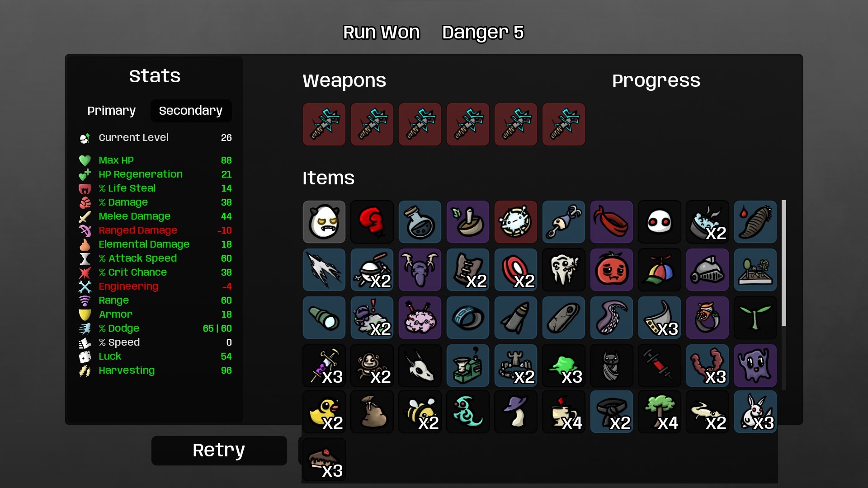This screenshot has height=488, width=868.
Task: Select the flashlight item icon
Action: [x=324, y=318]
